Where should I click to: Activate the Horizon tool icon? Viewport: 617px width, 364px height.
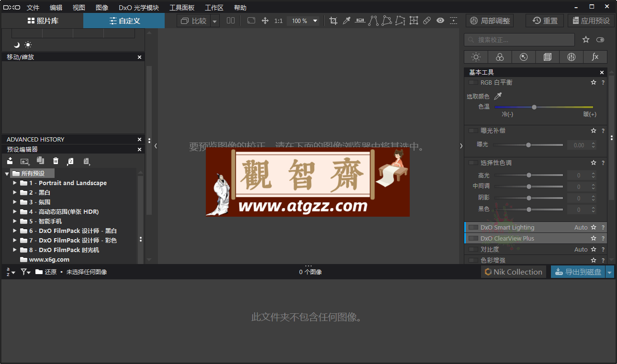pos(360,21)
